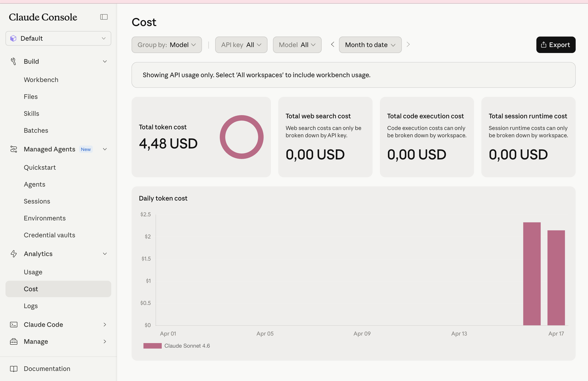Click the Manage briefcase icon
The image size is (588, 381).
pos(13,341)
